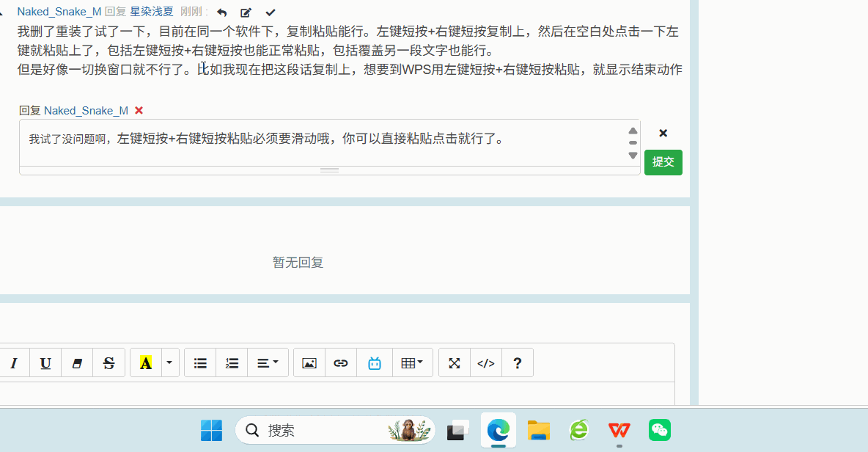Viewport: 868px width, 452px height.
Task: Toggle underline formatting in the editor
Action: click(45, 363)
